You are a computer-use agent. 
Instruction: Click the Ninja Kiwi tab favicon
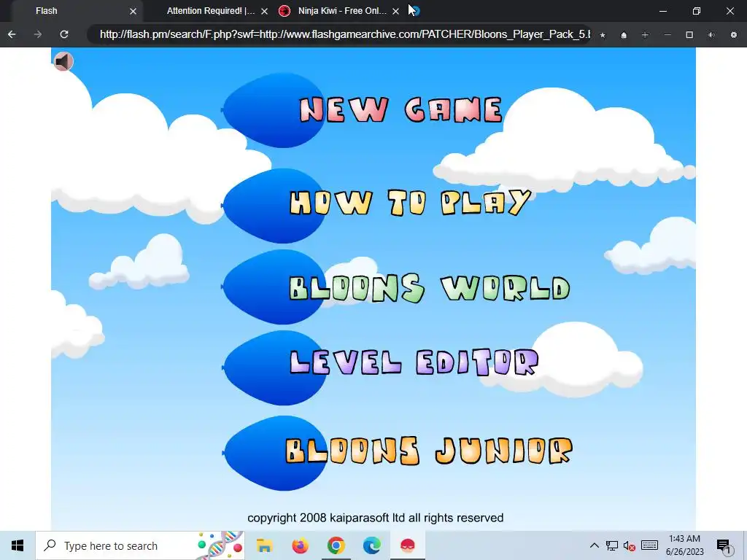tap(285, 11)
